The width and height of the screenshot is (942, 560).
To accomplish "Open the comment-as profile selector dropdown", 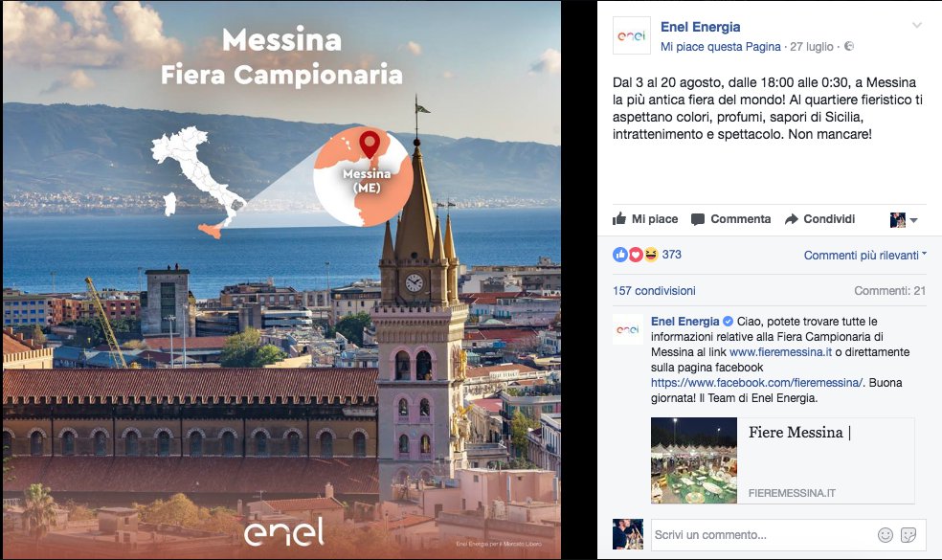I will (x=904, y=220).
